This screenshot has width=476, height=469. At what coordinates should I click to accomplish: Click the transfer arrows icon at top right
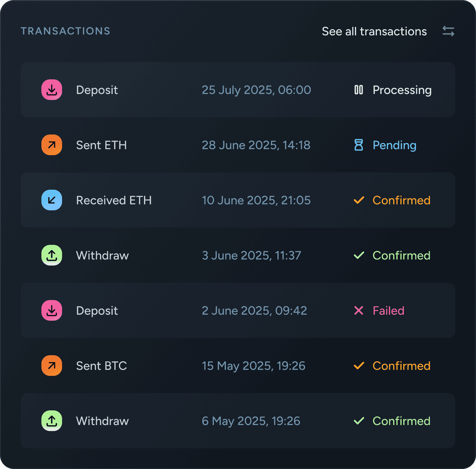448,31
